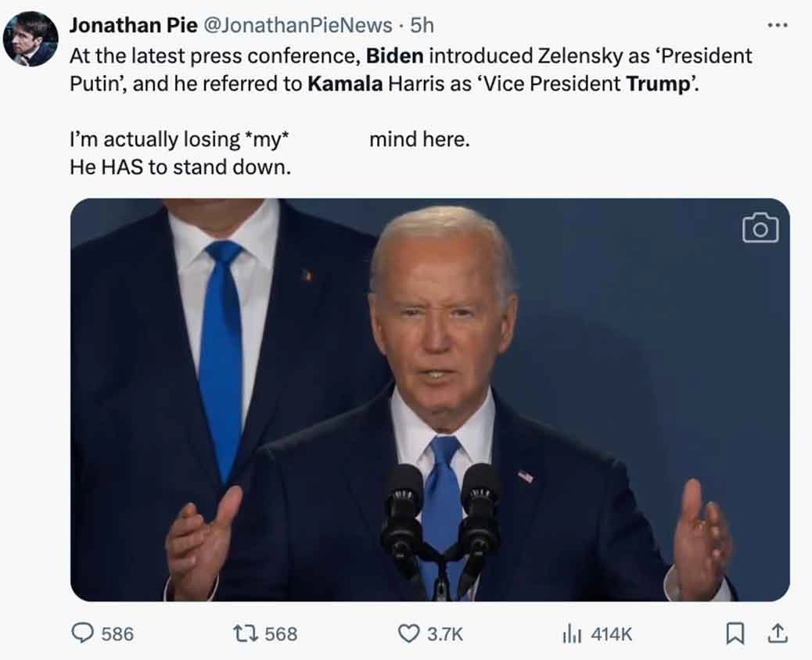Click the reply speech bubble icon
Image resolution: width=812 pixels, height=660 pixels.
click(83, 633)
